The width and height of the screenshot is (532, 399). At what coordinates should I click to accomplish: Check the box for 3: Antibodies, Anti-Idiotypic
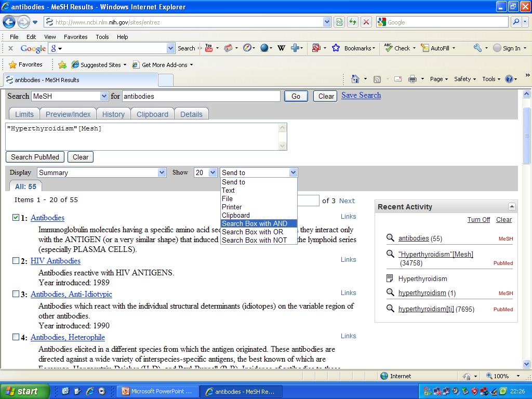tap(16, 294)
